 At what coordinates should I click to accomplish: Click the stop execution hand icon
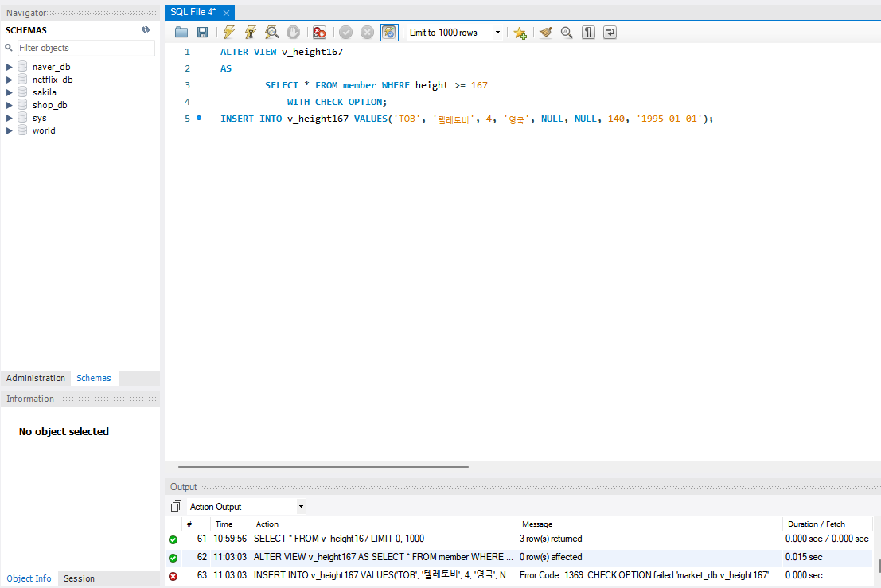coord(293,32)
